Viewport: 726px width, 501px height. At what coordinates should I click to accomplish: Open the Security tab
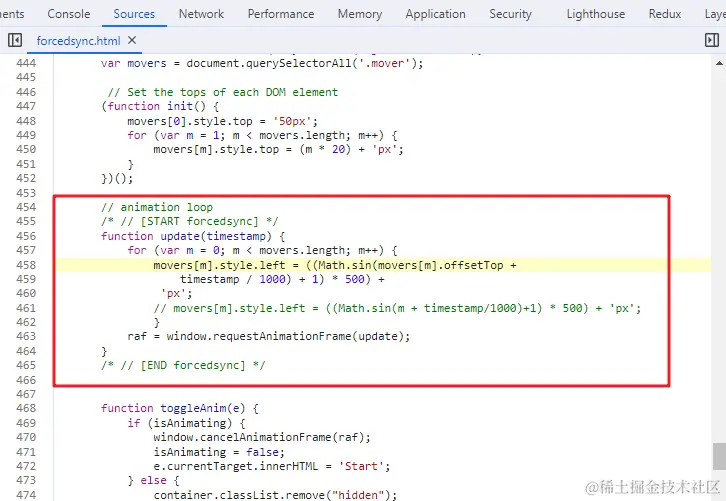pos(511,14)
